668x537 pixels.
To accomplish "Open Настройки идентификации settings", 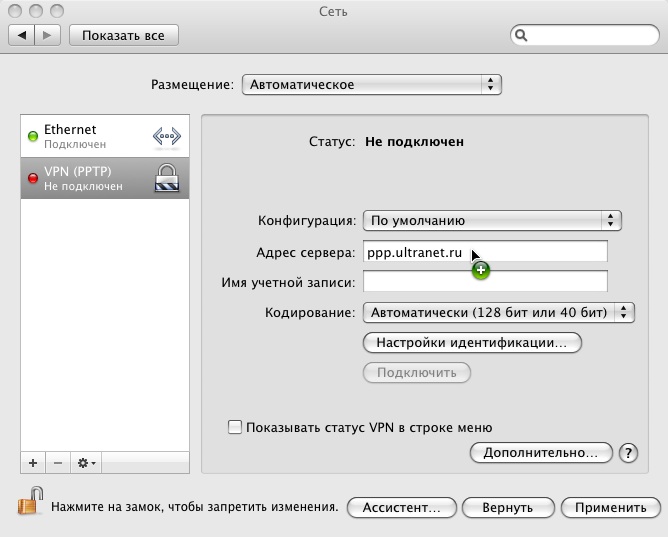I will point(472,343).
